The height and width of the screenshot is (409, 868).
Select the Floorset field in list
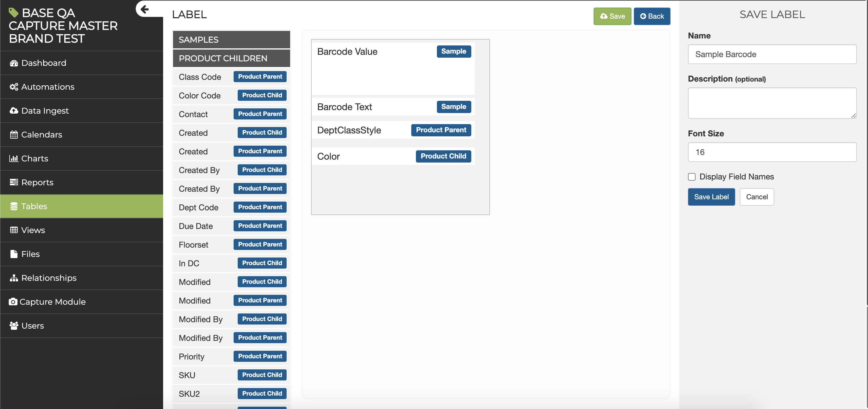pos(193,245)
